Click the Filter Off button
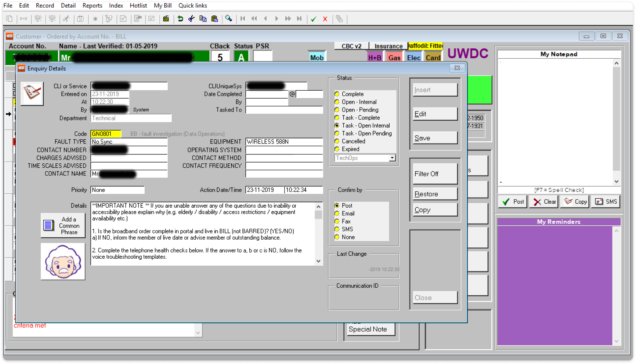Image resolution: width=636 pixels, height=364 pixels. click(435, 174)
